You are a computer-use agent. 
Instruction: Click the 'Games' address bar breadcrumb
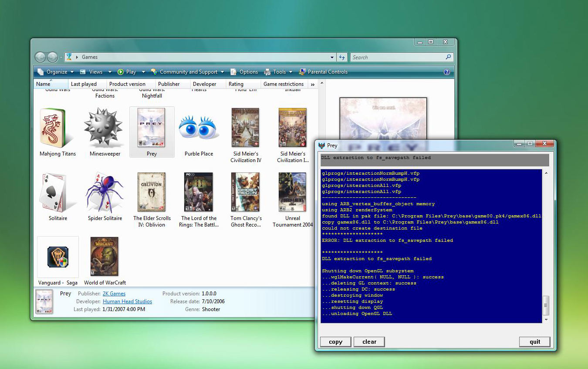[x=90, y=57]
